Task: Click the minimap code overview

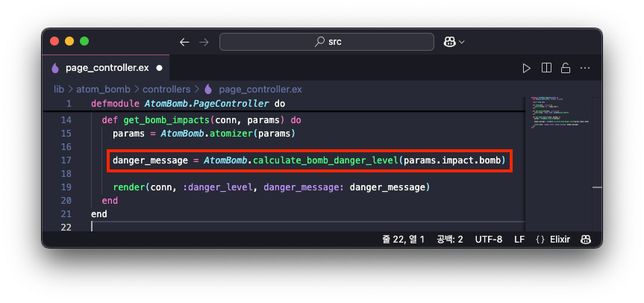Action: click(x=559, y=113)
